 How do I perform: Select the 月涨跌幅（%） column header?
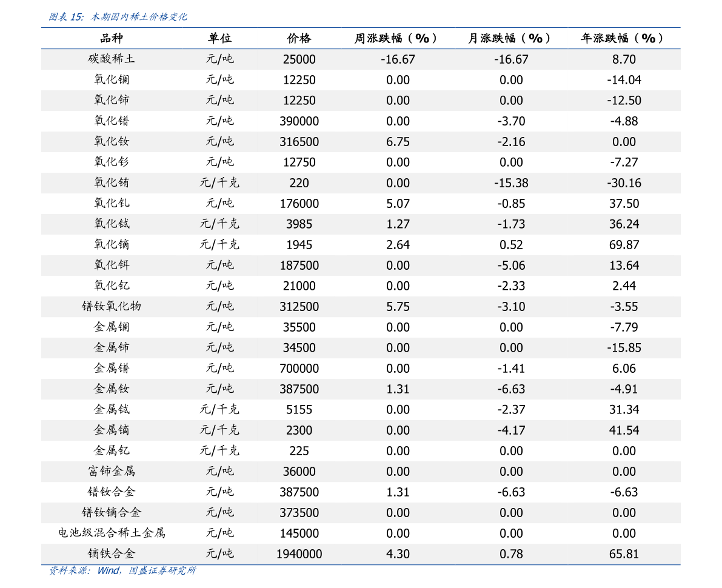coord(511,38)
